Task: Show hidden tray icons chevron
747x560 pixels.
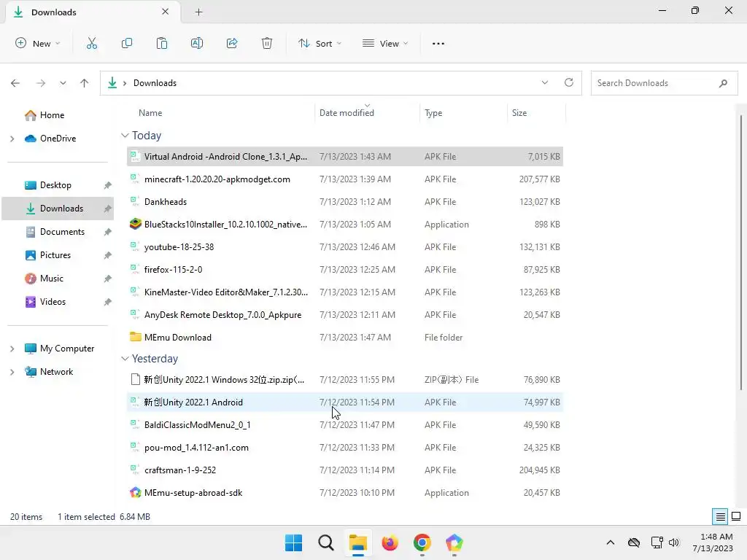Action: click(x=611, y=542)
